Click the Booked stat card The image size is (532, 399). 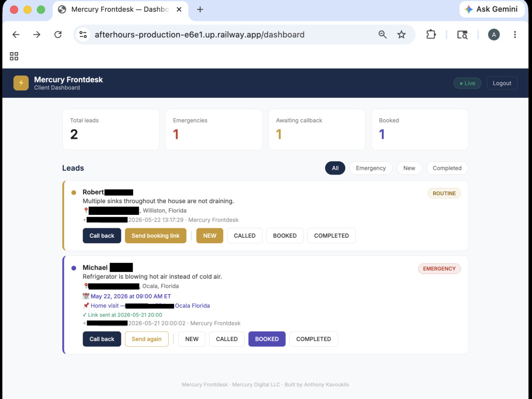(x=420, y=129)
